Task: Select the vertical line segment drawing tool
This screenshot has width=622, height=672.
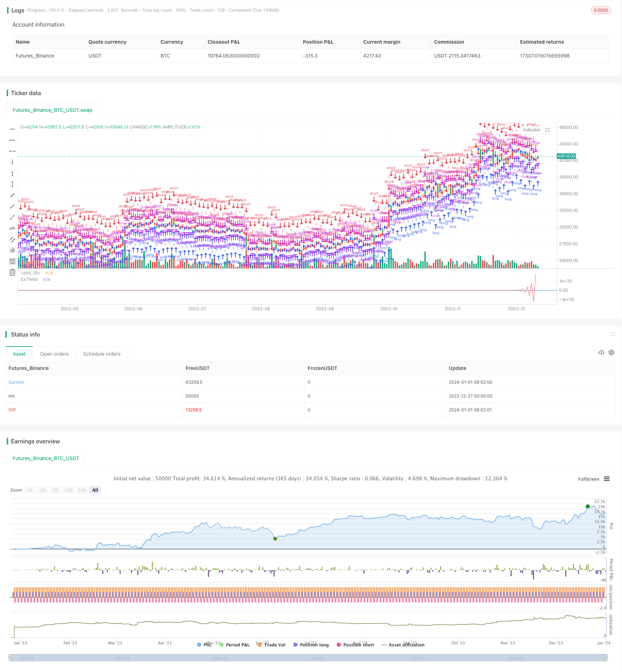Action: point(12,184)
